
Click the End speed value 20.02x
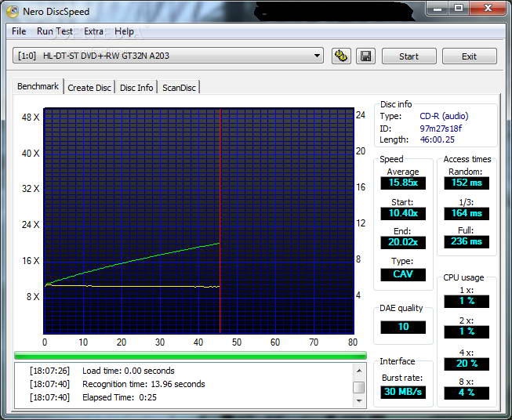pos(403,242)
